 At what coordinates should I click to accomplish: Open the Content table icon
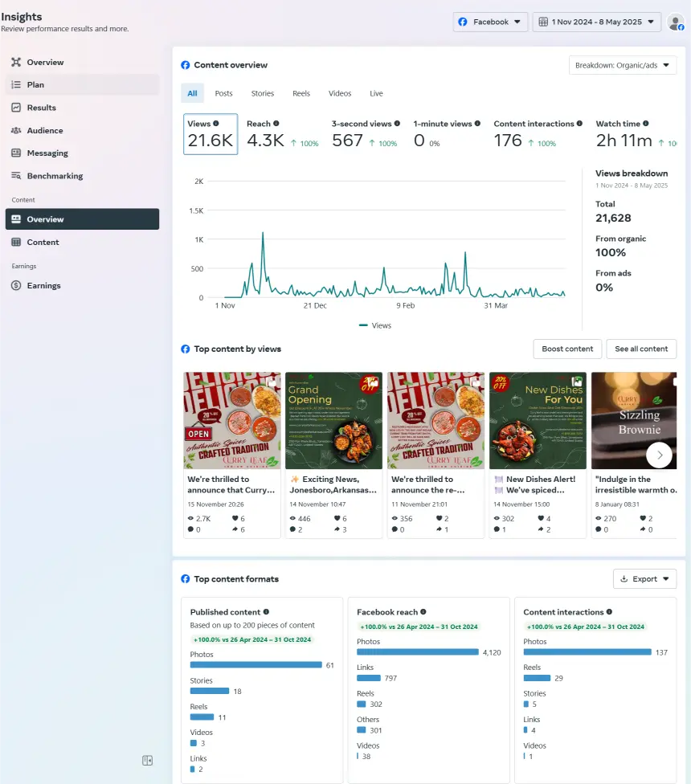[16, 242]
